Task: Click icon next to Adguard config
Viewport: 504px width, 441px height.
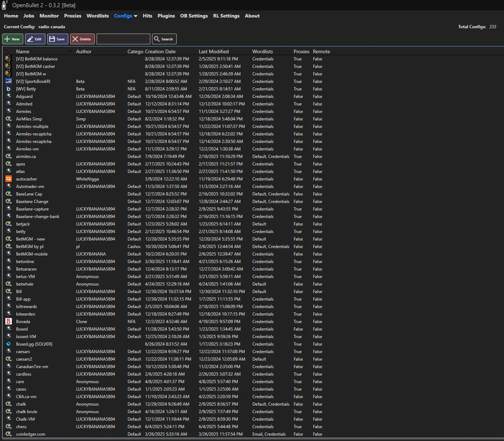Action: [9, 96]
